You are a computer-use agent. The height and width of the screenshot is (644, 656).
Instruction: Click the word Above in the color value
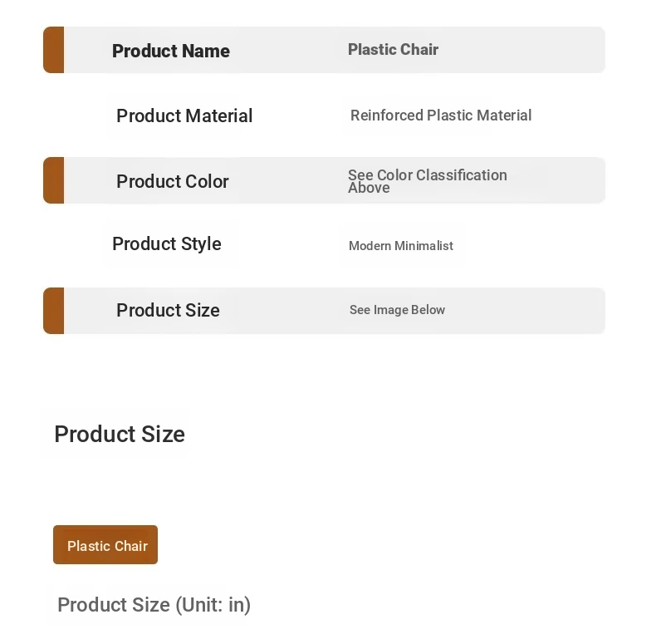(x=369, y=189)
